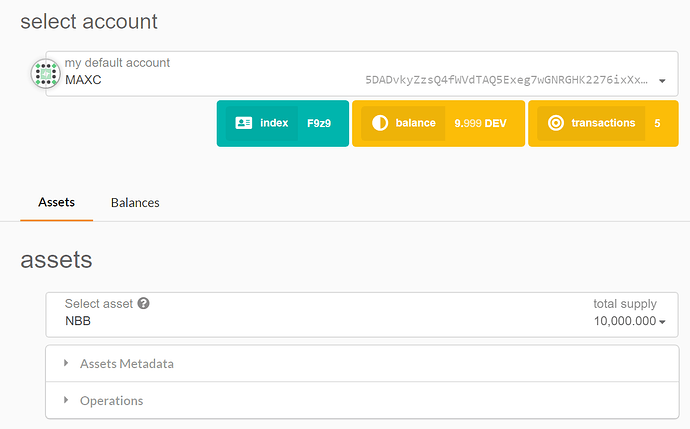The image size is (690, 429).
Task: Click the MAXC account name
Action: click(83, 79)
